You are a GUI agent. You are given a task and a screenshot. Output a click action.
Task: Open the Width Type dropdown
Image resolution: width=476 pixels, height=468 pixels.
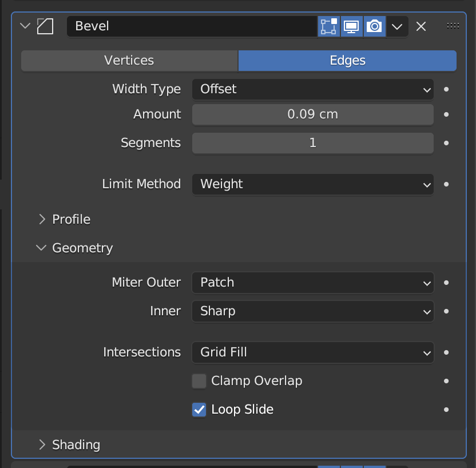pyautogui.click(x=312, y=89)
